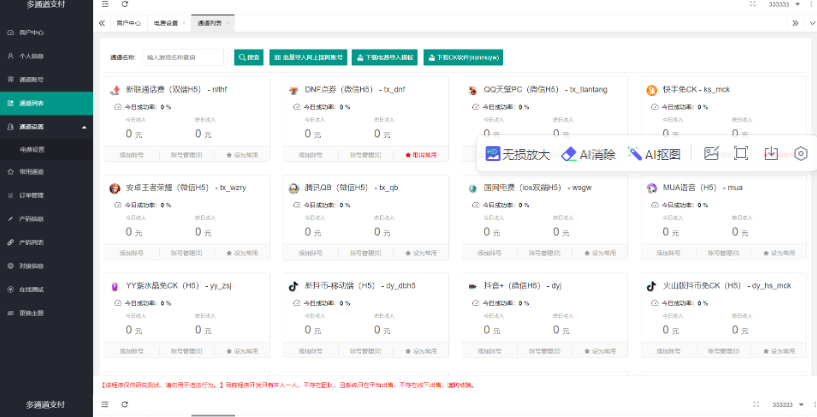This screenshot has width=817, height=417.
Task: Click the download icon in floating toolbar
Action: pos(771,153)
